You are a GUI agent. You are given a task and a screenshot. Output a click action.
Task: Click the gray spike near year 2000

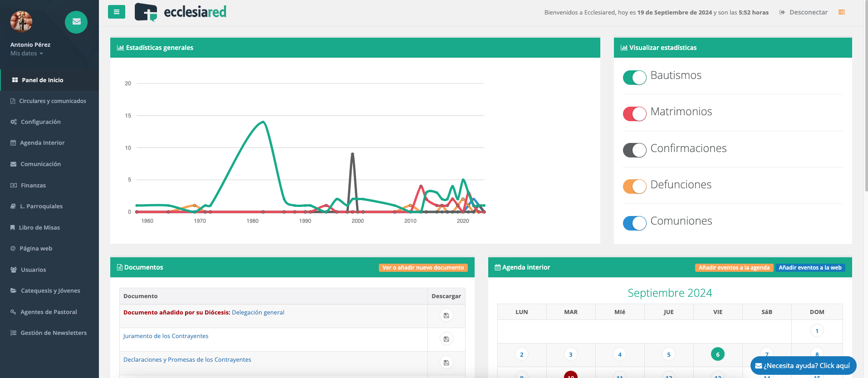click(353, 154)
